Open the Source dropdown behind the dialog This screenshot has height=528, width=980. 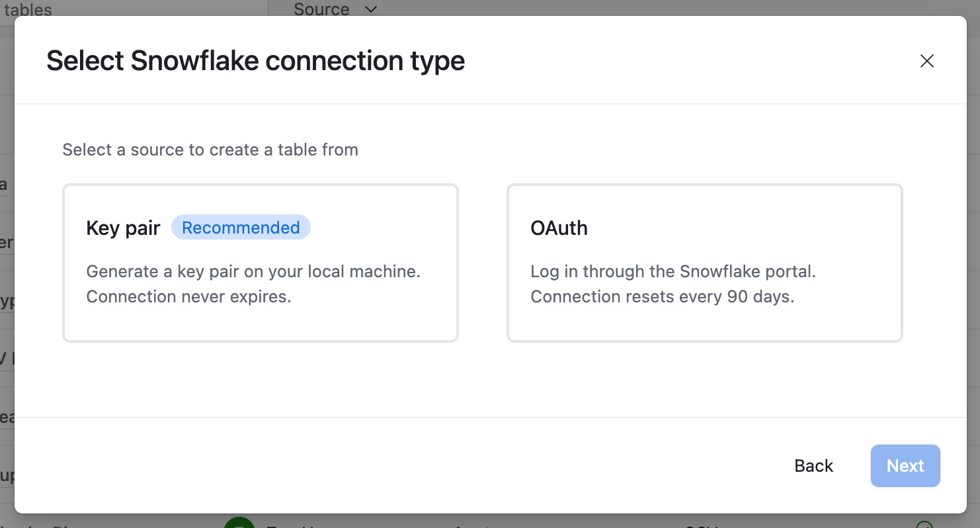335,9
